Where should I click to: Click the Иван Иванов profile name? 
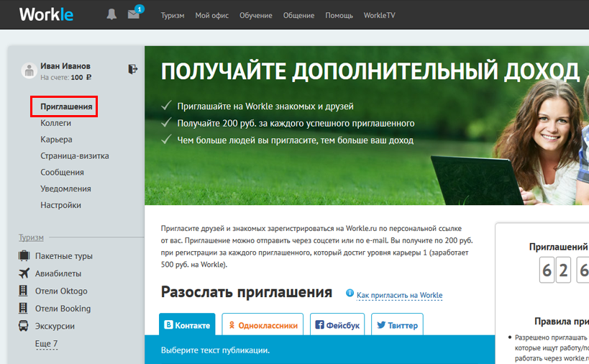coord(65,66)
